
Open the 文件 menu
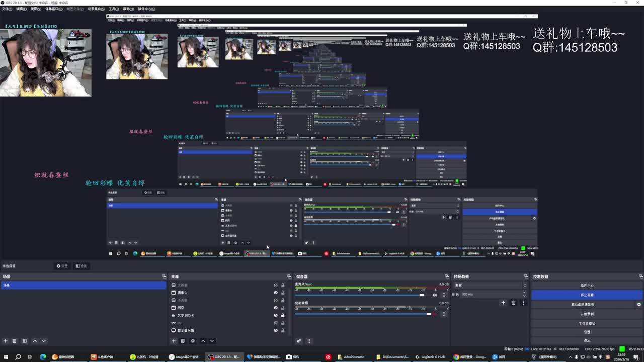(x=7, y=9)
